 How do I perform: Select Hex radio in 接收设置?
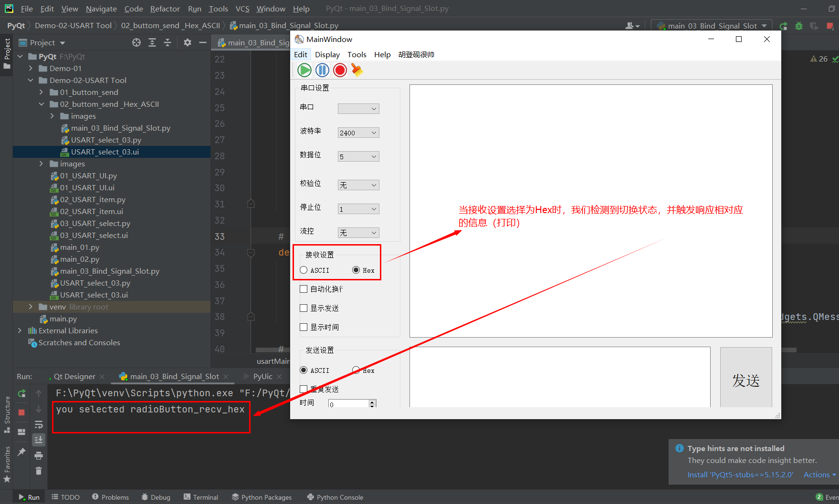pos(363,270)
